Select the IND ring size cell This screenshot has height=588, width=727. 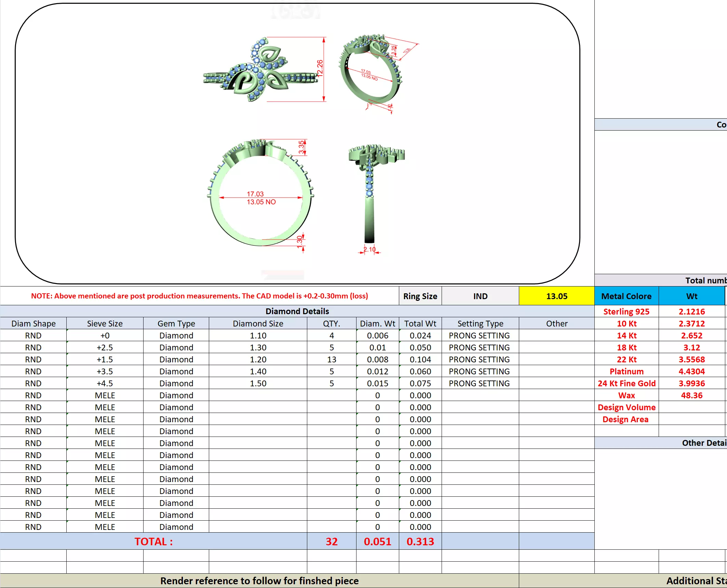tap(480, 296)
